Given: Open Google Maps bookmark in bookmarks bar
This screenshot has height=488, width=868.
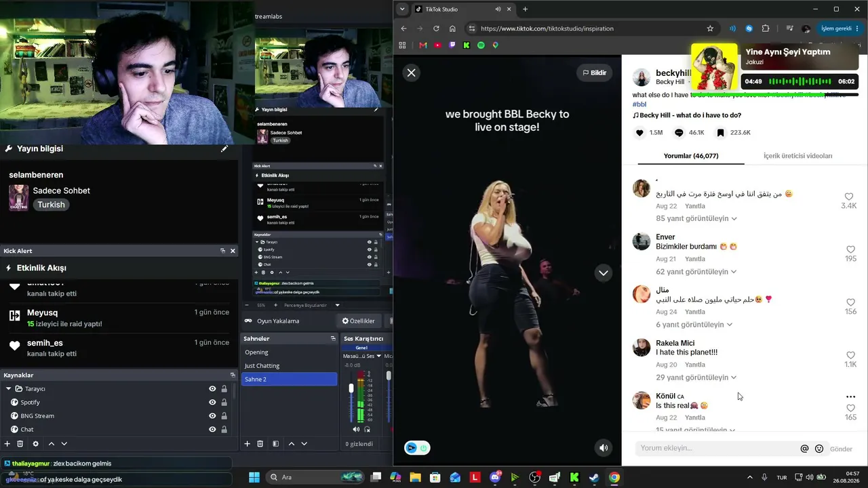Looking at the screenshot, I should pyautogui.click(x=496, y=45).
